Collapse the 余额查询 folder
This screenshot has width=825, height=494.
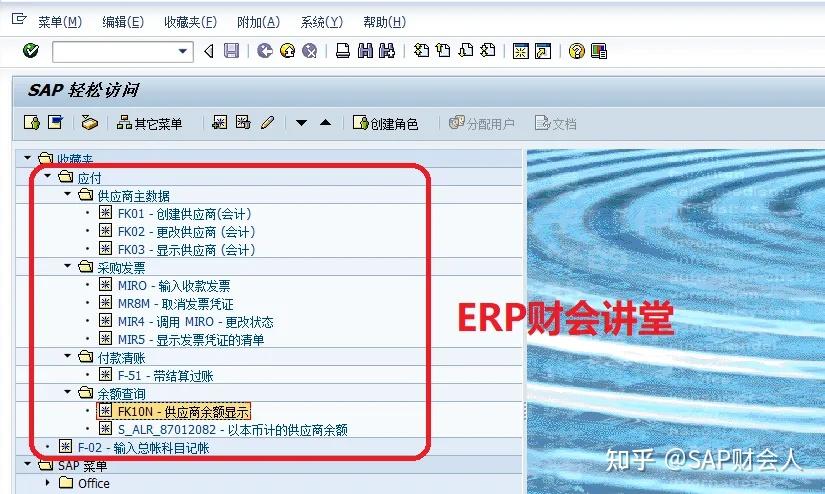coord(67,392)
